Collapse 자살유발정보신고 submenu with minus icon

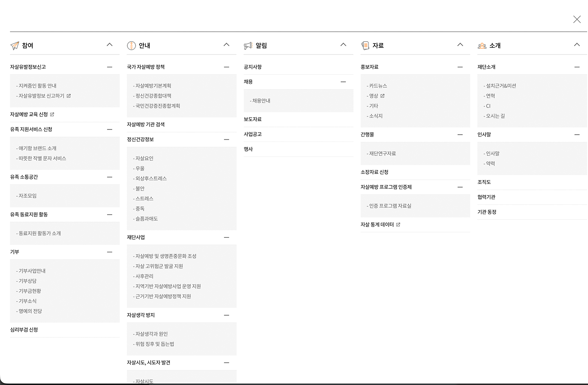[x=110, y=67]
